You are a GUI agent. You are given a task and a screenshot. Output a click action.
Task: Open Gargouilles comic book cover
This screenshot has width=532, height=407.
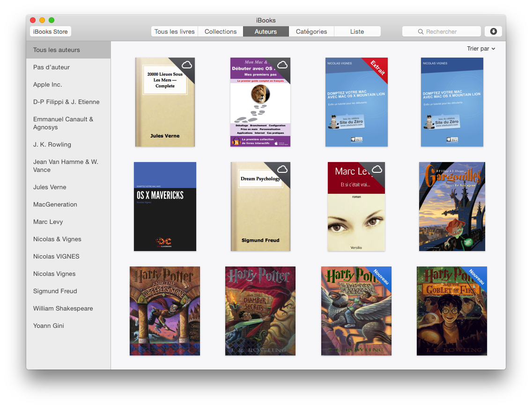coord(452,207)
